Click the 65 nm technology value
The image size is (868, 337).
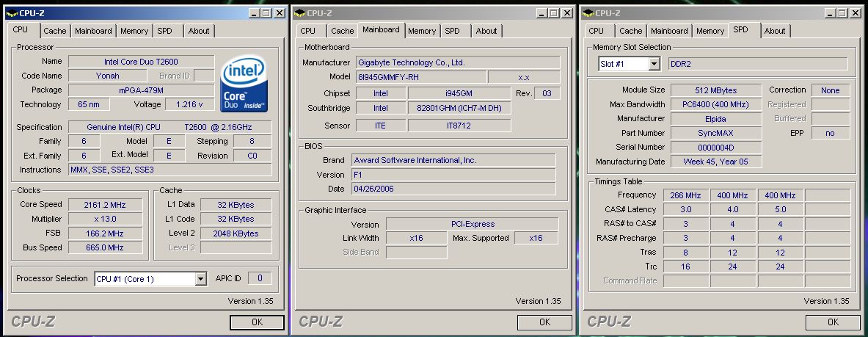pyautogui.click(x=89, y=104)
